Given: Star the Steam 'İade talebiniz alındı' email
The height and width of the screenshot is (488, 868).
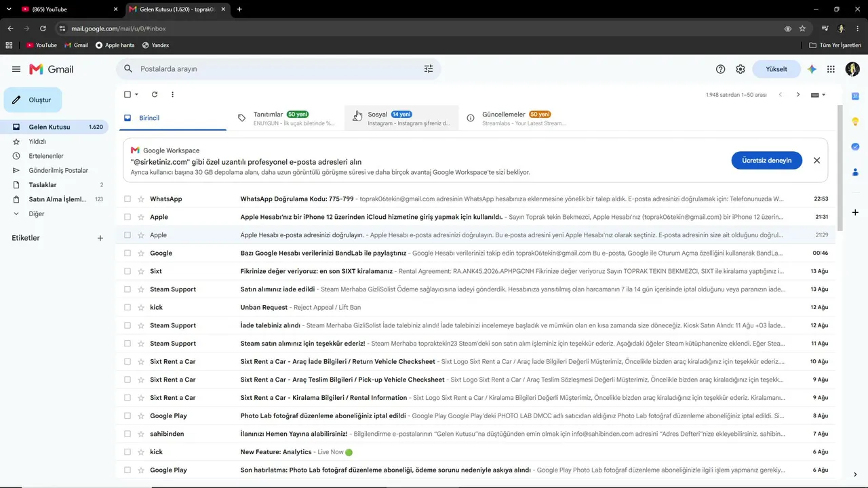Looking at the screenshot, I should point(141,325).
